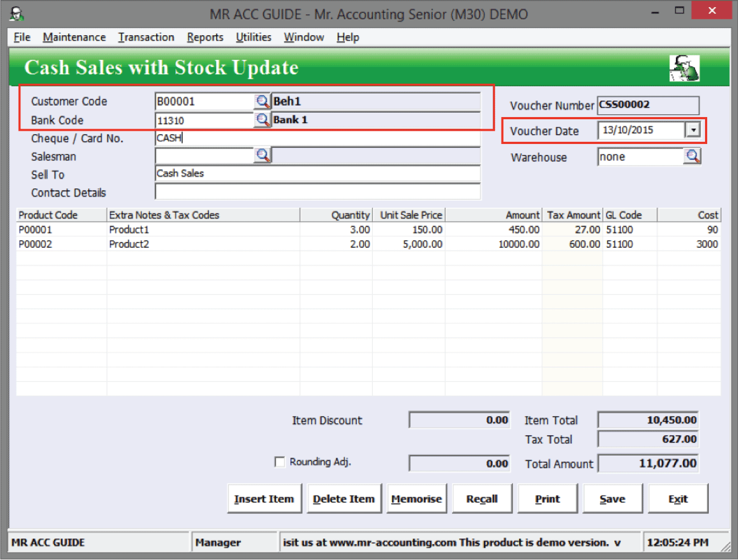
Task: Open the Salesman search lookup icon
Action: (x=262, y=156)
